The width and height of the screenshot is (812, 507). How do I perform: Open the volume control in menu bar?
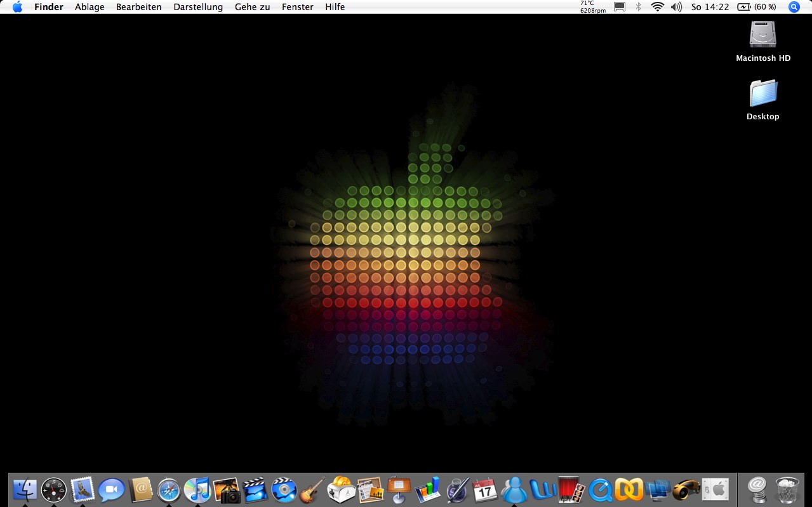(x=676, y=7)
